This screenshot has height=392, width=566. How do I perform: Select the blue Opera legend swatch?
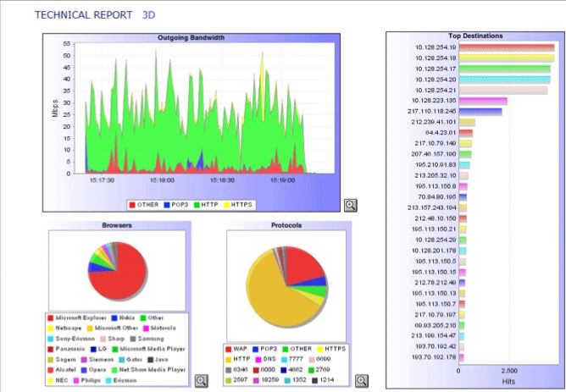point(84,370)
